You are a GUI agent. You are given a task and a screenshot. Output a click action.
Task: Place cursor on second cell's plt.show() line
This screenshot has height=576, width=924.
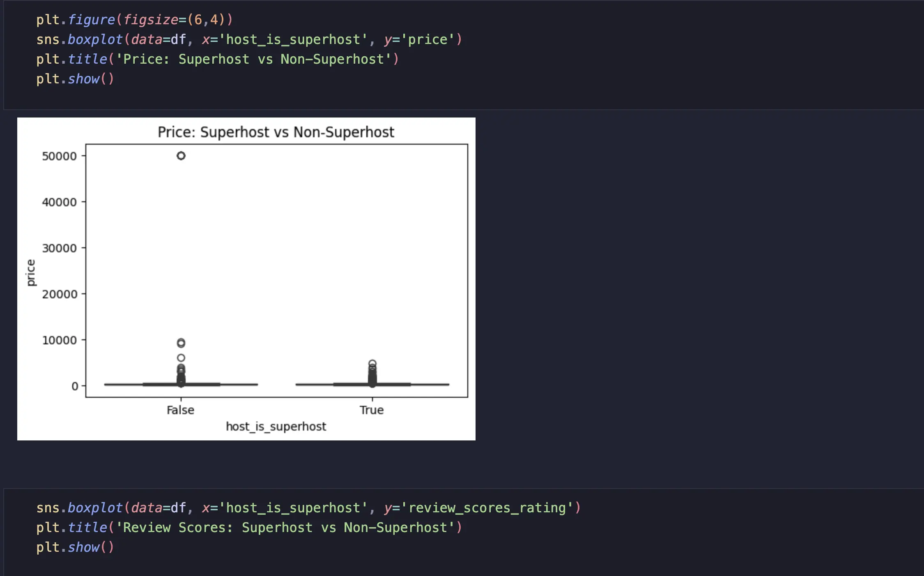(75, 547)
